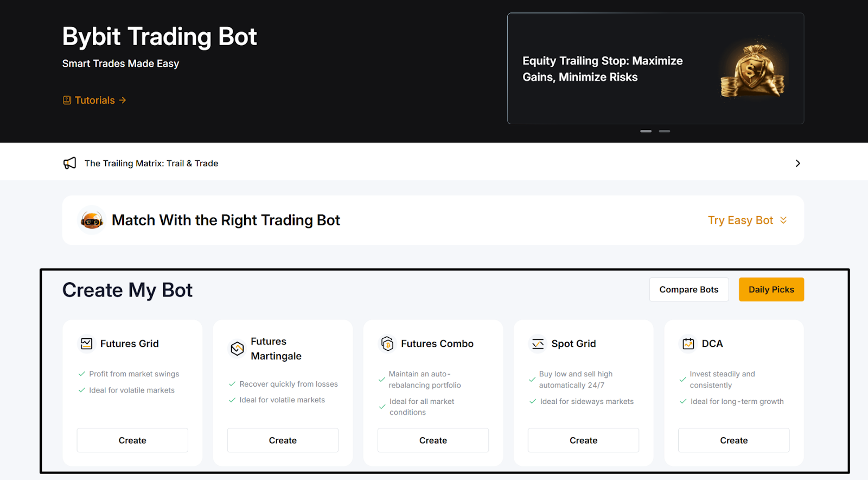Click the DCA calendar icon
Viewport: 868px width, 480px height.
pos(688,344)
